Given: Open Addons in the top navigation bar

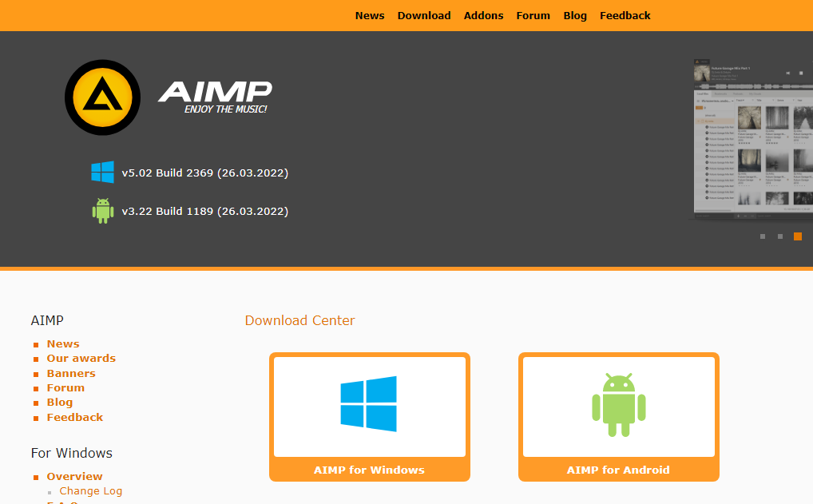Looking at the screenshot, I should 483,15.
